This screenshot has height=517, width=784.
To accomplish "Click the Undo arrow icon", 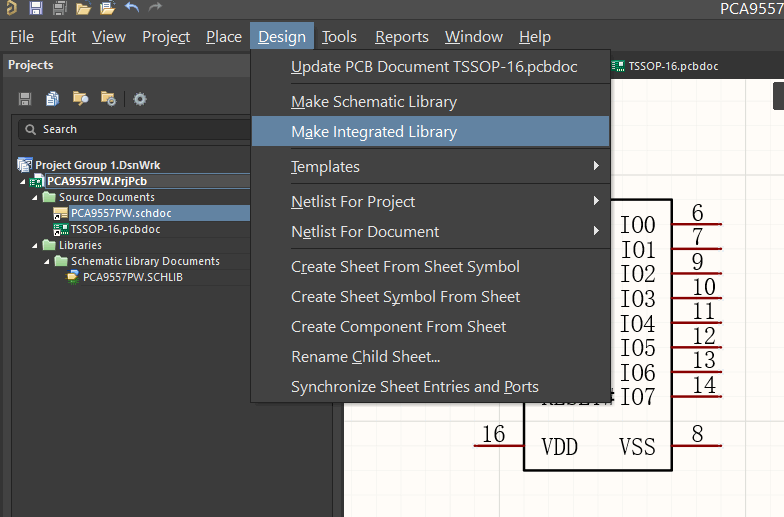I will (x=132, y=9).
